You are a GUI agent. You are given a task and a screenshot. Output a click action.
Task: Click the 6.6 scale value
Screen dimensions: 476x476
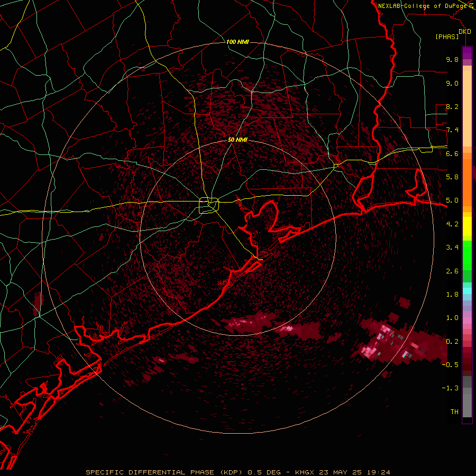point(452,153)
